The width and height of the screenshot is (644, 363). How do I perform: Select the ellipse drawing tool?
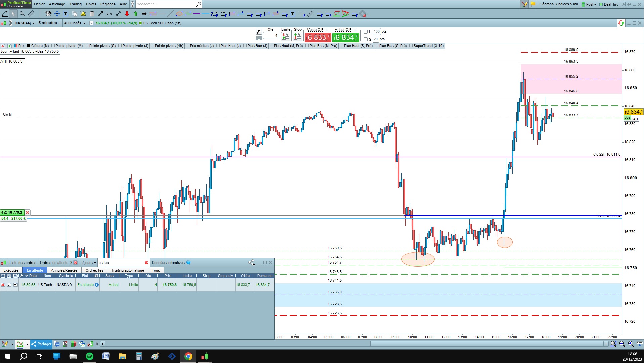point(179,14)
